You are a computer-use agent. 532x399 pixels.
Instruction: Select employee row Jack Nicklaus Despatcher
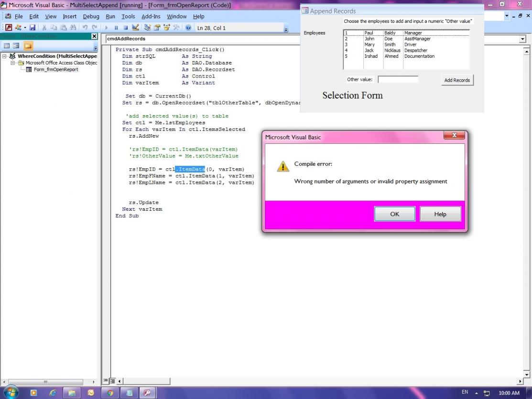point(406,50)
